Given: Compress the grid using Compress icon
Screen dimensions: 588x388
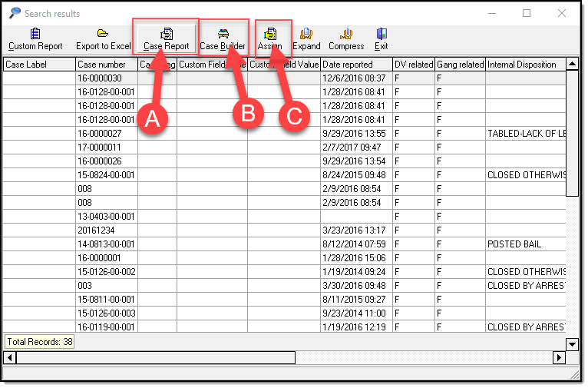Looking at the screenshot, I should [346, 39].
